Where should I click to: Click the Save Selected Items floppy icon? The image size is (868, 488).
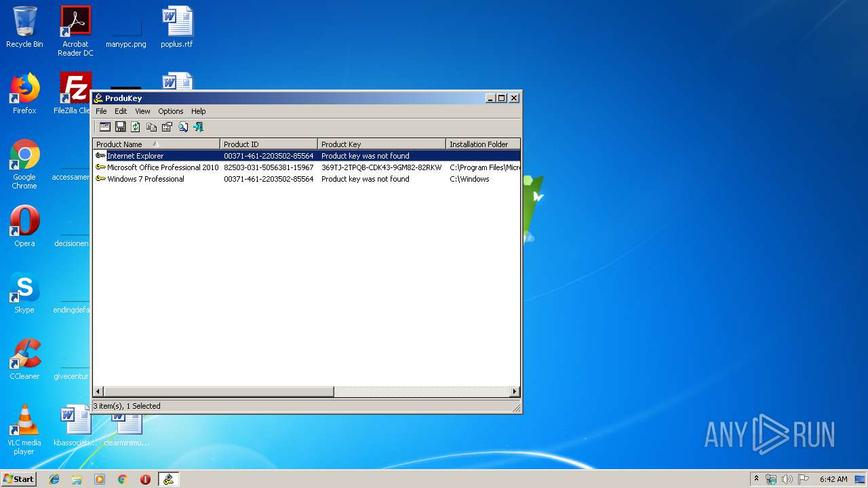[x=120, y=127]
